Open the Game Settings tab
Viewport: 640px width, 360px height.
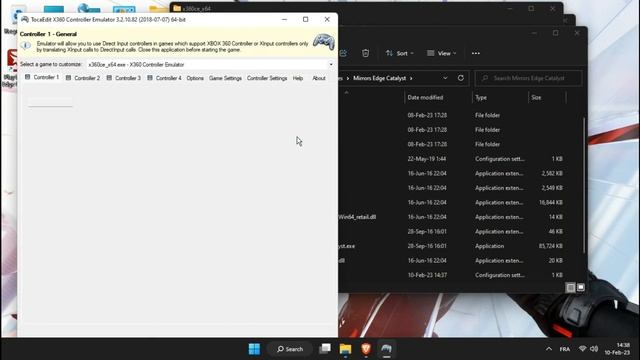225,78
